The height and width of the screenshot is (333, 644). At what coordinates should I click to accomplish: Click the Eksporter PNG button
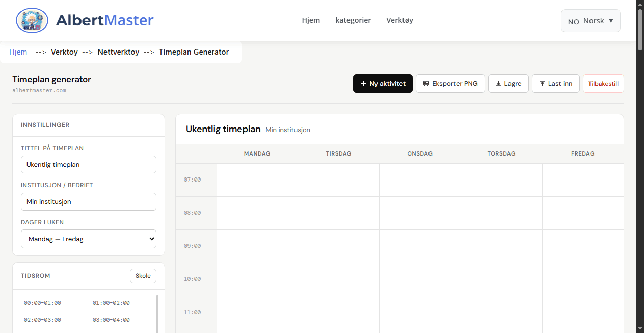(450, 83)
